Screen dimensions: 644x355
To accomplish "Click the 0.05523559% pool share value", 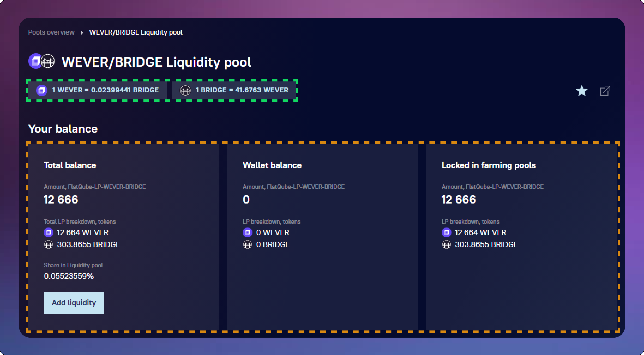I will pyautogui.click(x=69, y=276).
